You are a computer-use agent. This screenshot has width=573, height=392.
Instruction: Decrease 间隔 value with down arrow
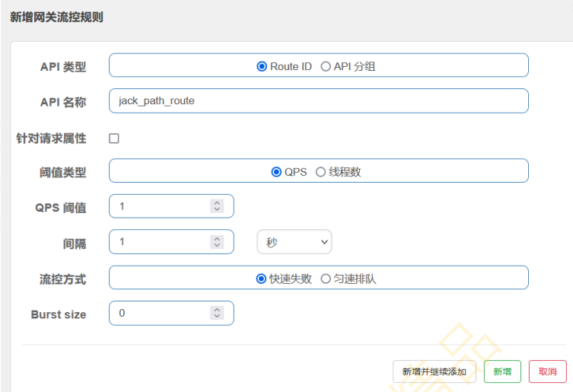217,245
